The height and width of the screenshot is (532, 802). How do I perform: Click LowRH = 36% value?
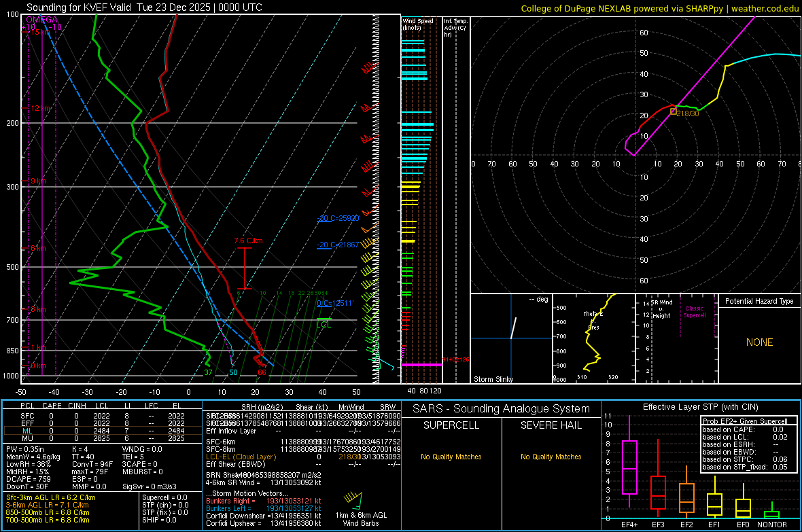point(29,465)
